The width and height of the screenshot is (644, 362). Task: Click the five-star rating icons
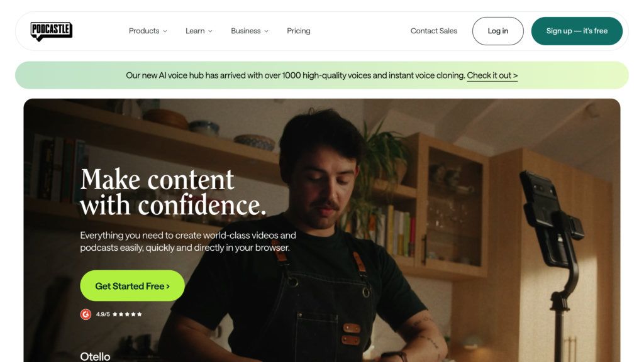(x=127, y=314)
